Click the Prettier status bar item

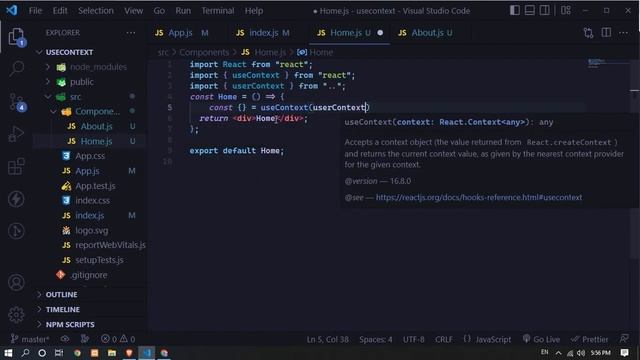(x=589, y=339)
